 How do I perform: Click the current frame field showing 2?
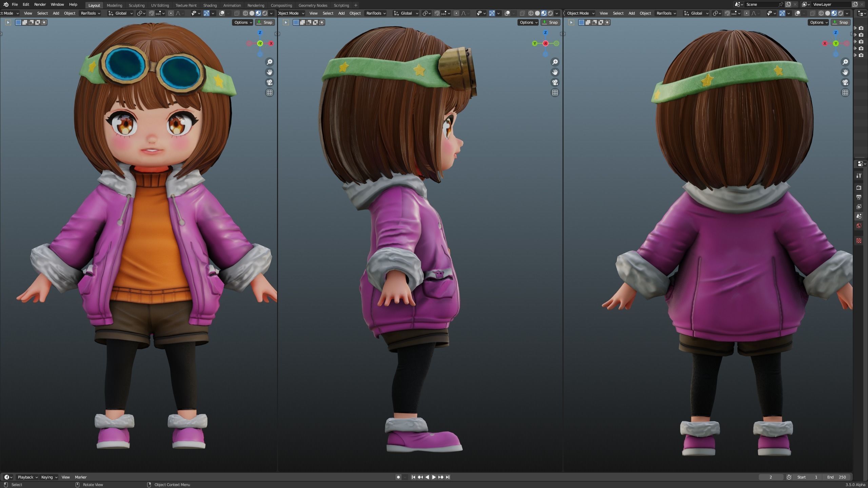coord(771,477)
